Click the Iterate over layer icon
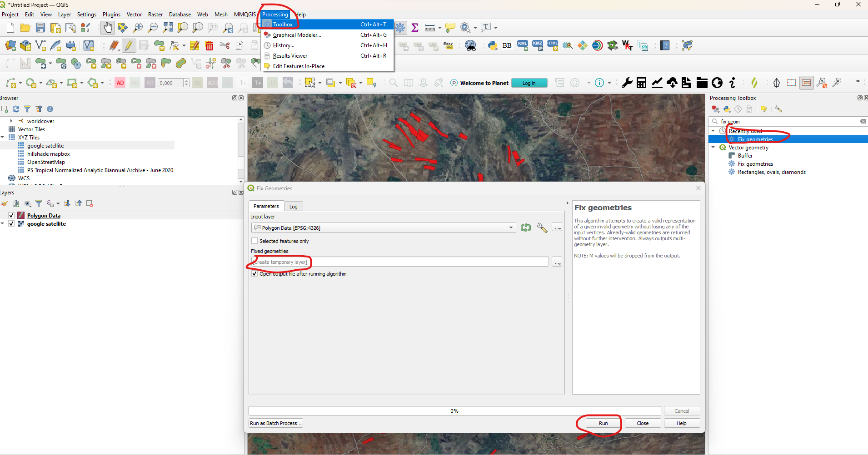The width and height of the screenshot is (868, 455). [526, 228]
